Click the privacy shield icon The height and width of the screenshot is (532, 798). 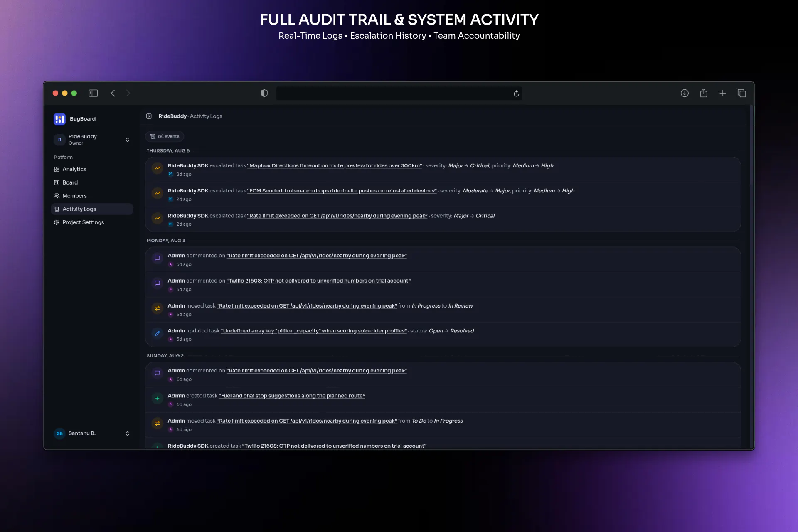click(x=264, y=93)
